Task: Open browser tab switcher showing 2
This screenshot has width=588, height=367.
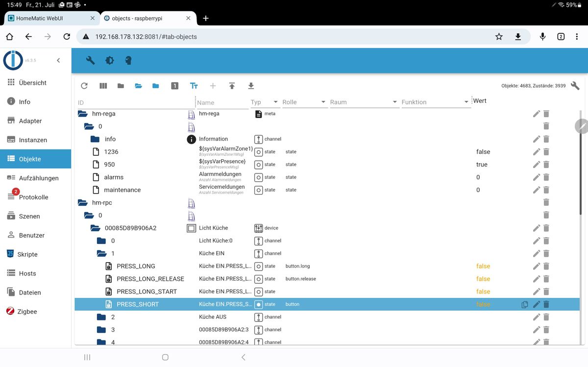Action: [561, 37]
